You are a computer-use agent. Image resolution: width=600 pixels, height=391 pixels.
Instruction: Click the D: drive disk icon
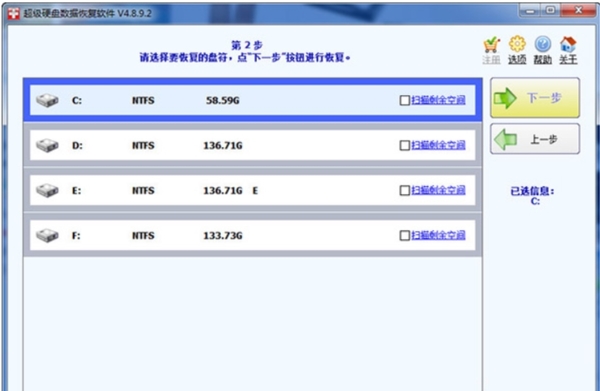(x=47, y=145)
